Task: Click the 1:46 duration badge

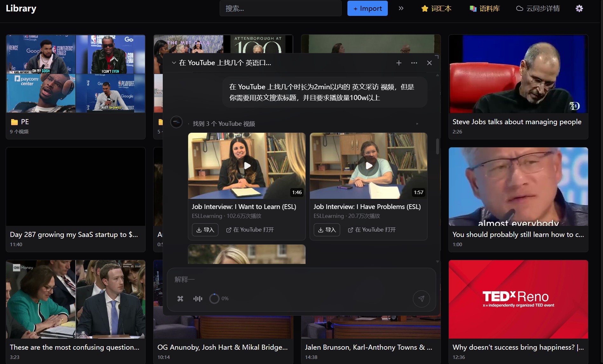Action: (x=297, y=192)
